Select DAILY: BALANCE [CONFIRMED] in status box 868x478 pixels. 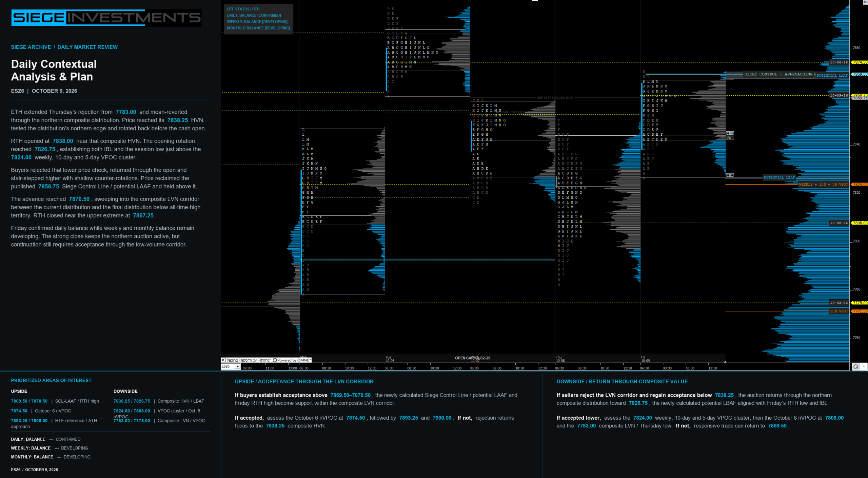click(x=254, y=16)
